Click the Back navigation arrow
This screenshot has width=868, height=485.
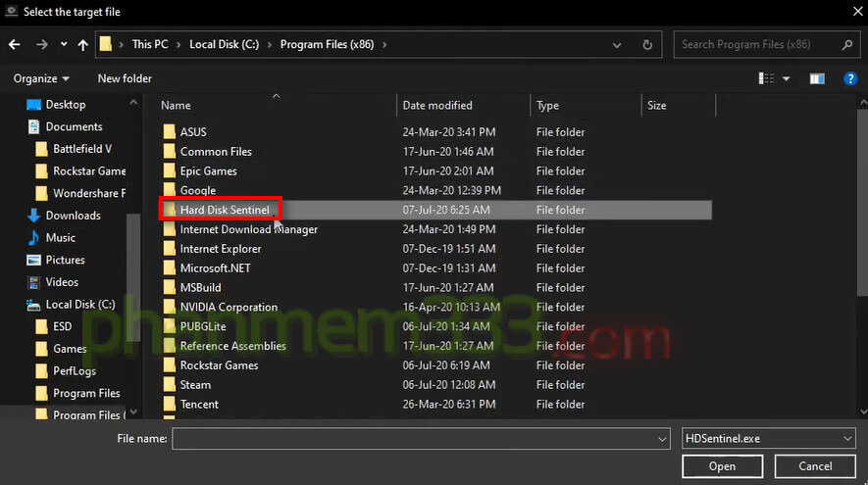pos(15,44)
